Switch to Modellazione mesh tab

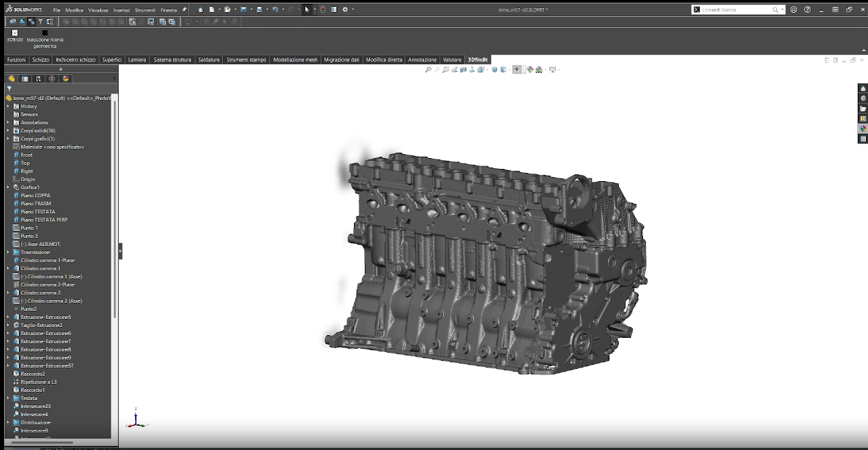295,59
